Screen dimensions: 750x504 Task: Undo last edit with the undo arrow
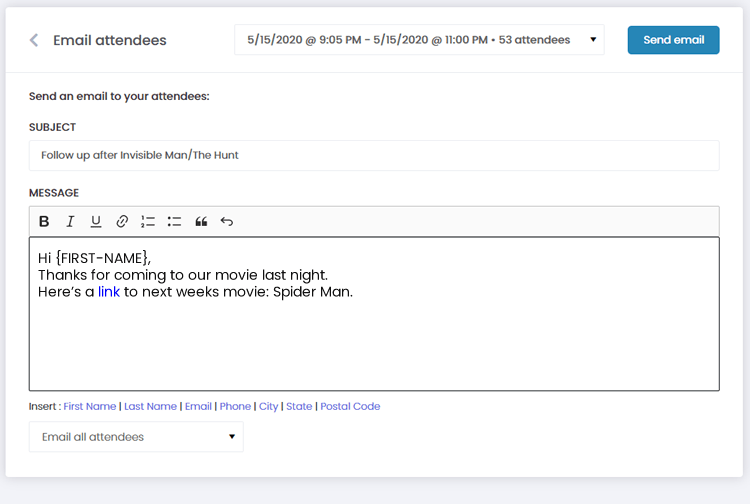(x=227, y=222)
